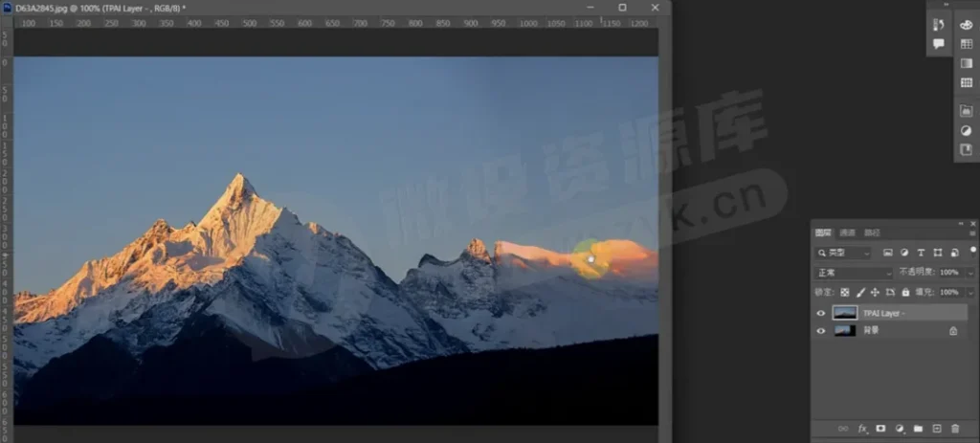The width and height of the screenshot is (980, 443).
Task: Switch to the Layers tab
Action: pos(823,233)
